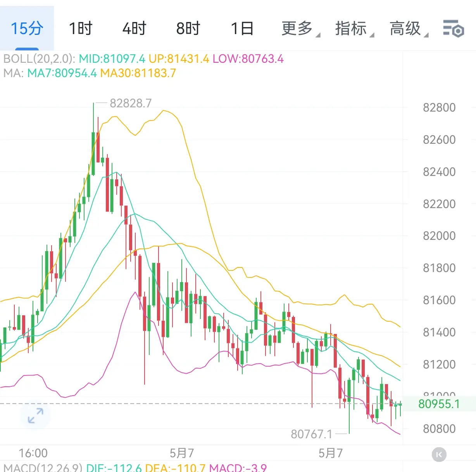Tap the jump-to-latest K button
This screenshot has width=476, height=472.
pyautogui.click(x=439, y=454)
